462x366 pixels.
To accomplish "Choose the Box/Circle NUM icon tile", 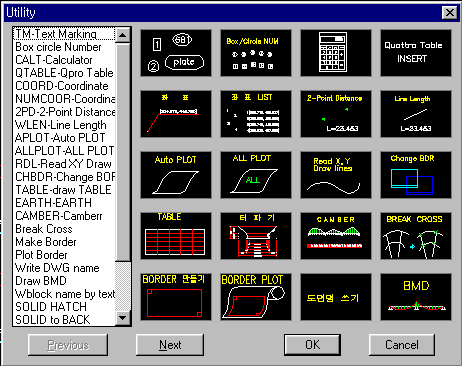I will point(256,53).
